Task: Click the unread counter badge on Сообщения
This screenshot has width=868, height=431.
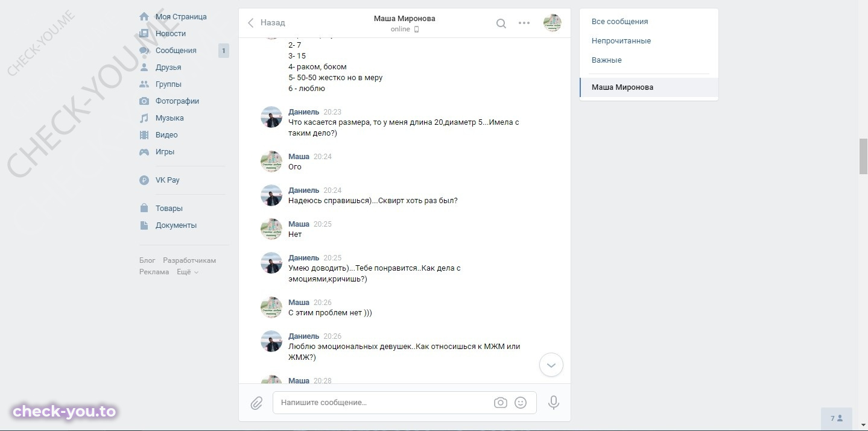Action: click(x=224, y=51)
